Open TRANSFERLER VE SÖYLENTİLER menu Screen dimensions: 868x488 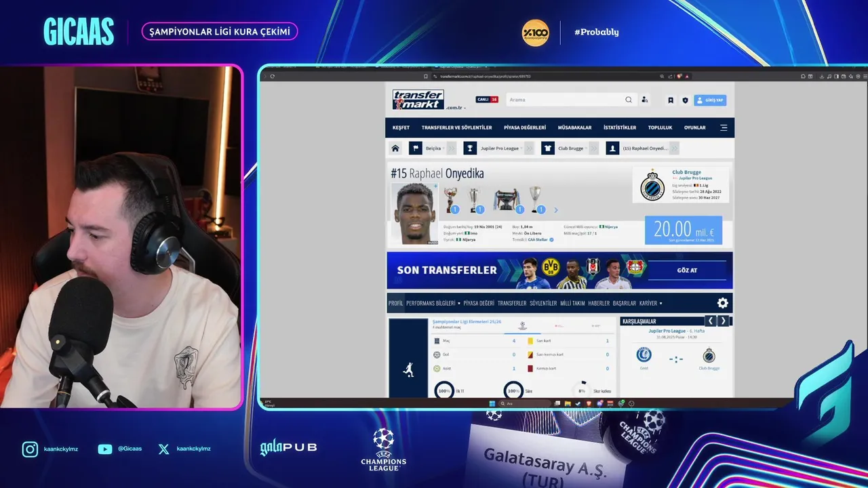tap(456, 127)
